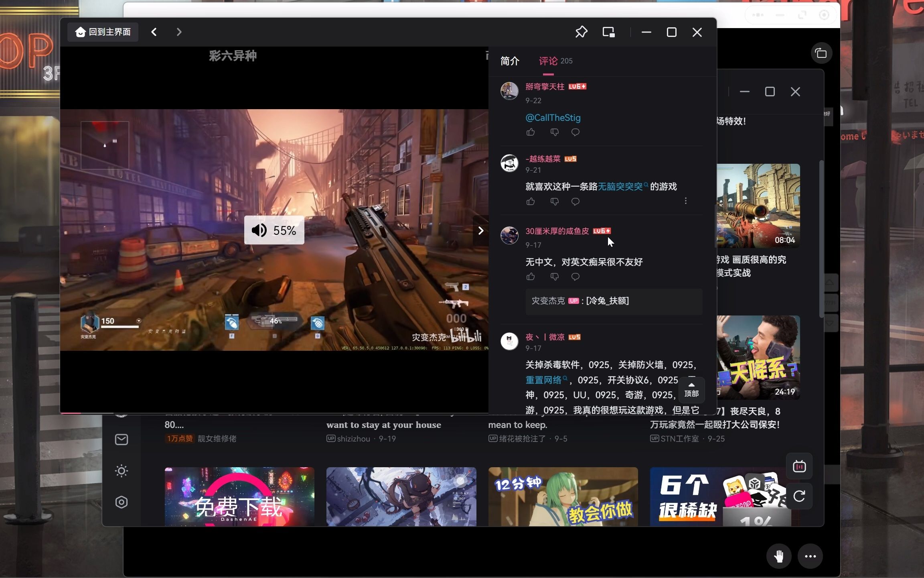Screen dimensions: 924x578
Task: Open the 重置网络 search keyword link
Action: [546, 380]
